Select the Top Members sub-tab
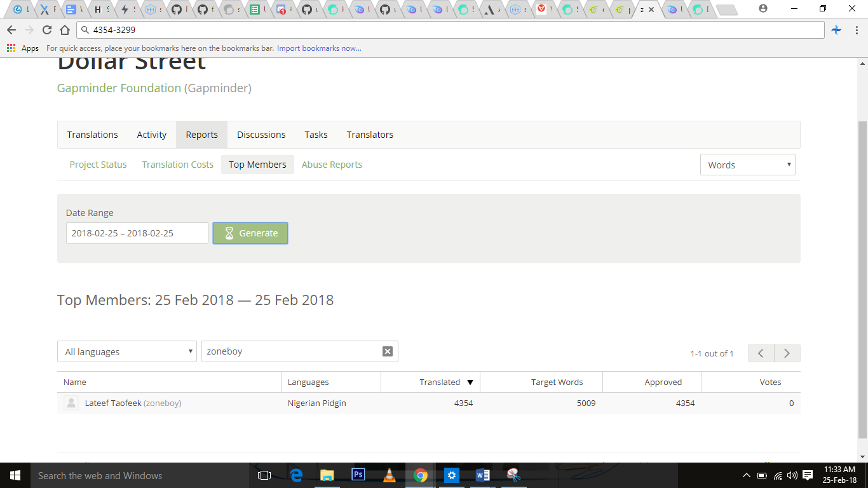This screenshot has height=488, width=868. pyautogui.click(x=257, y=165)
